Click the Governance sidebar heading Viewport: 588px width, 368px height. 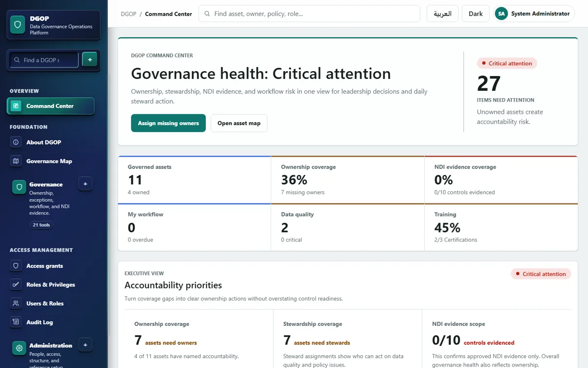coord(46,184)
